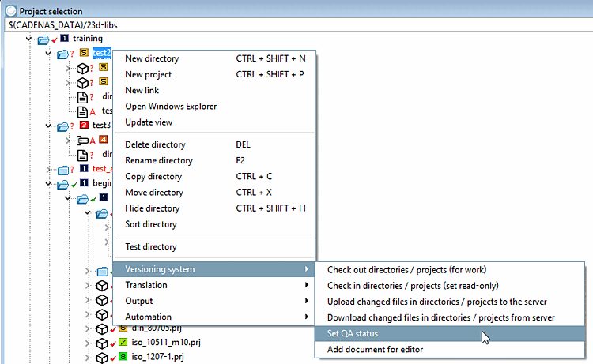Select 'New link' menu entry
The image size is (593, 364).
[x=214, y=90]
